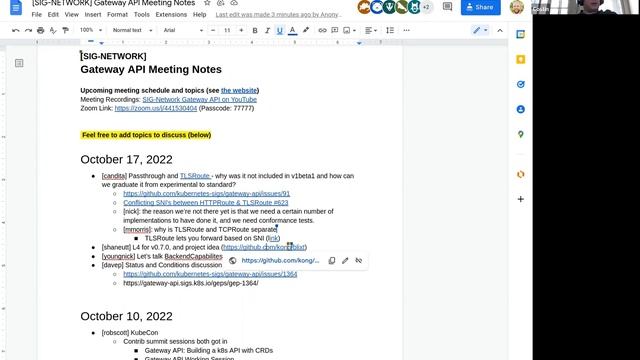Collapse the menus with the up chevron
The width and height of the screenshot is (640, 360).
[500, 30]
